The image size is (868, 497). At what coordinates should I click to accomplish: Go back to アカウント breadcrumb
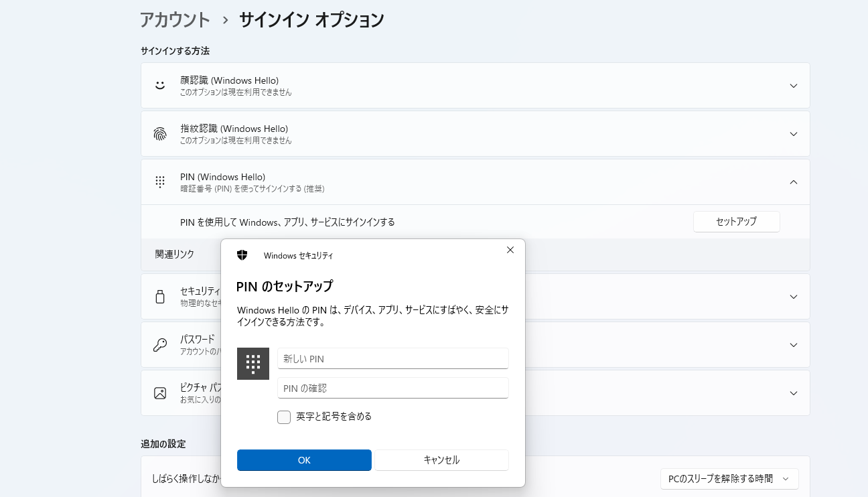[x=175, y=19]
